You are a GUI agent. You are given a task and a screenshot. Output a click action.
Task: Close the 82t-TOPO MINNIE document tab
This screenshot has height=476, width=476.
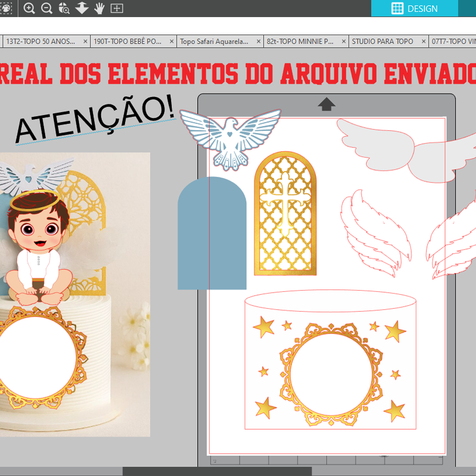pyautogui.click(x=344, y=42)
